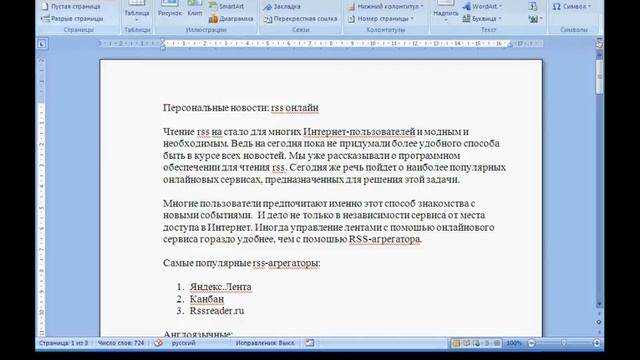Viewport: 640px width, 360px height.
Task: Insert a chart with Диаграмма
Action: tap(231, 19)
